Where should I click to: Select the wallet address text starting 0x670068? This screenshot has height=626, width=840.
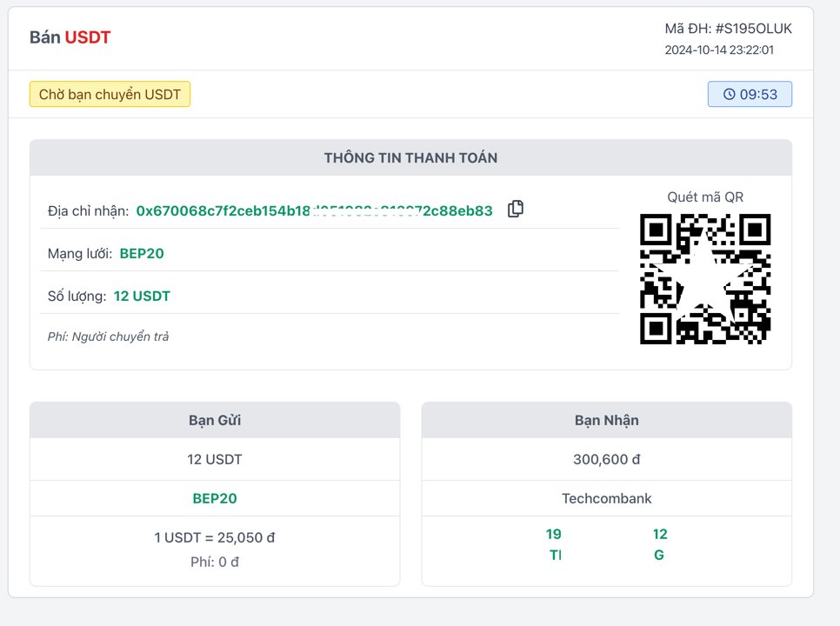click(x=314, y=210)
